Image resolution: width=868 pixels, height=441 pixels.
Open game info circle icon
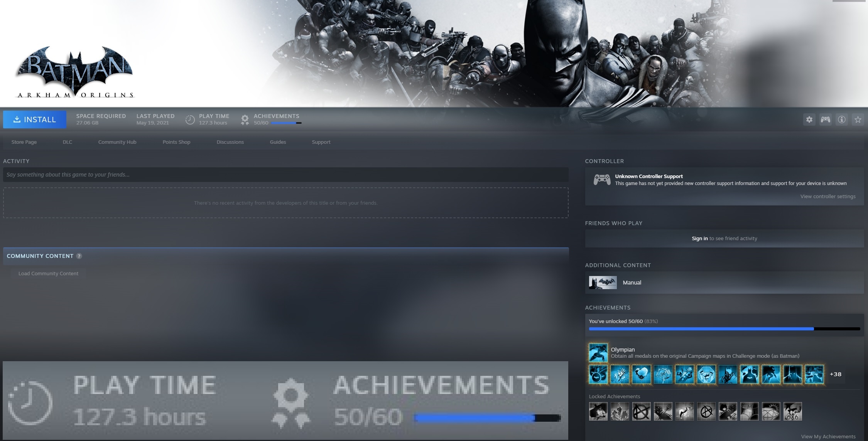(x=841, y=120)
